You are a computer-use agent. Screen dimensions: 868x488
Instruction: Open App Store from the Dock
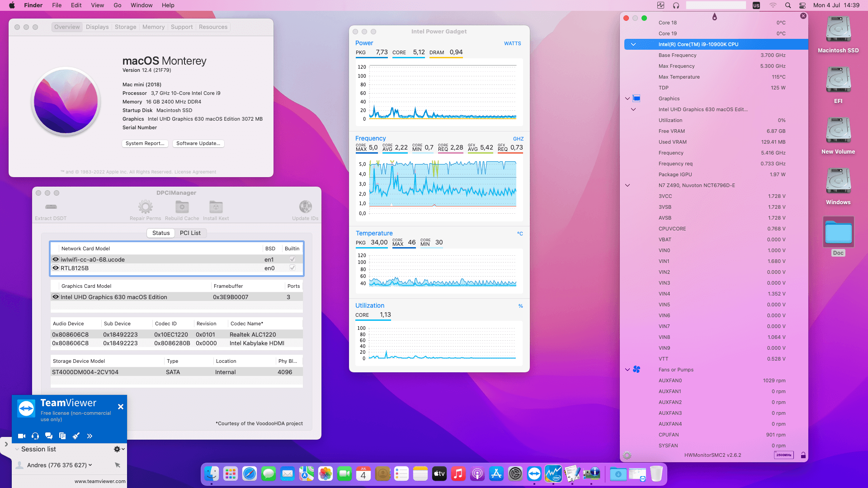(496, 474)
